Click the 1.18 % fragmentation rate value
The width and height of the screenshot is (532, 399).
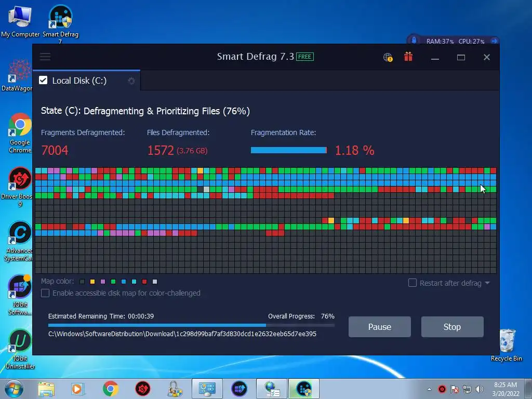pyautogui.click(x=354, y=150)
